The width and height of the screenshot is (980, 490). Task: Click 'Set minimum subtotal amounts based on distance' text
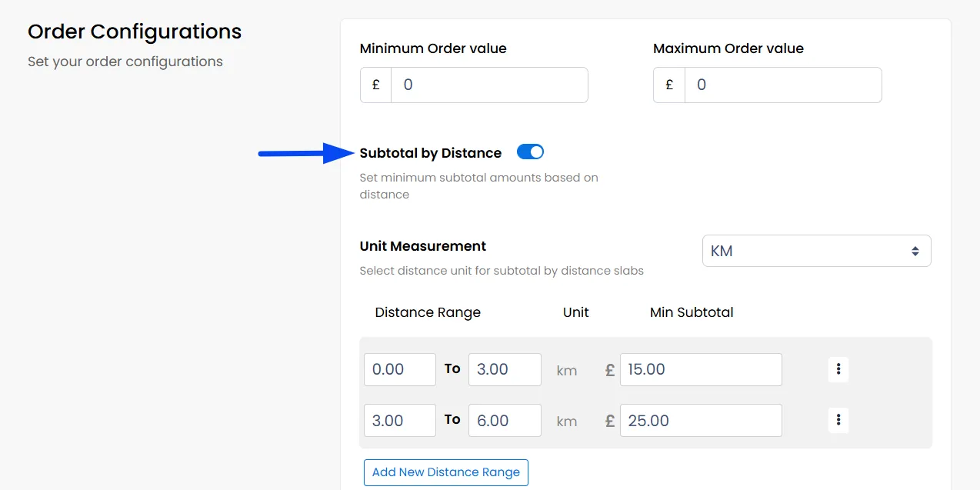coord(479,186)
